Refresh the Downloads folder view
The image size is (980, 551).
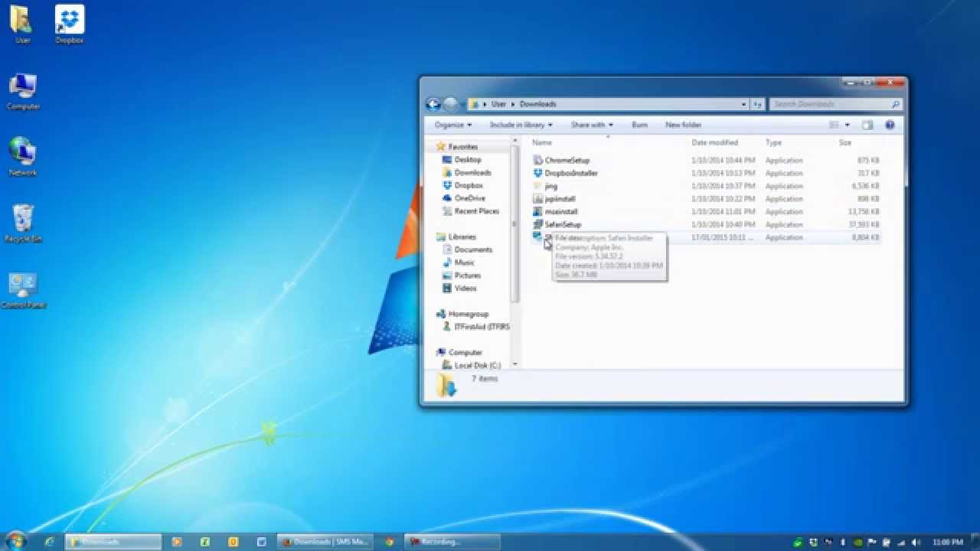point(756,104)
